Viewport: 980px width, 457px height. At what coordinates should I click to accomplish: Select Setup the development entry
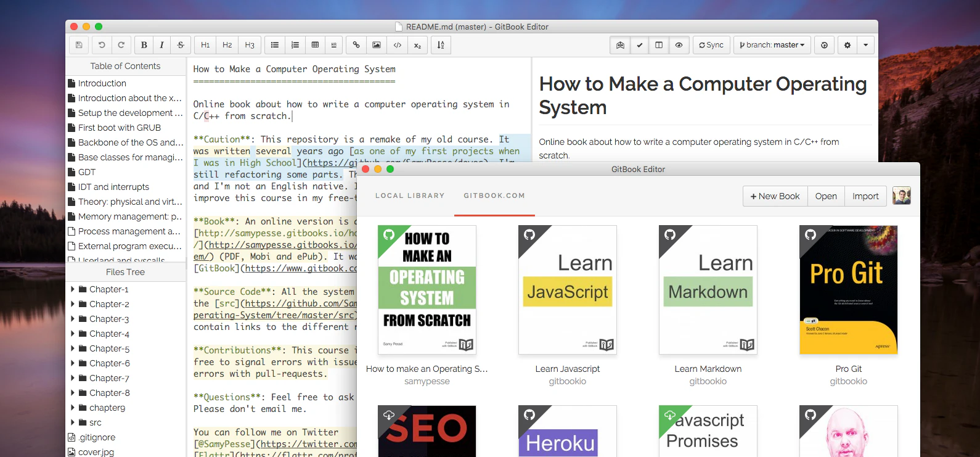(126, 113)
